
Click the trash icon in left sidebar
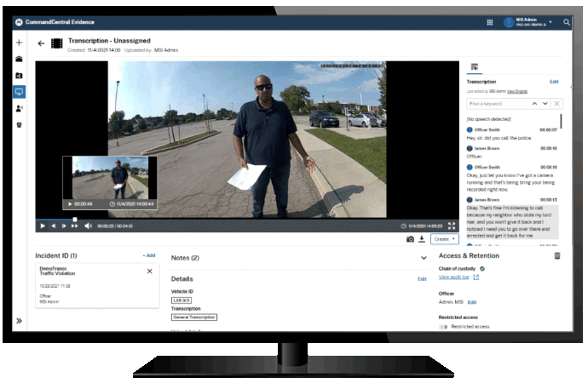pos(19,125)
